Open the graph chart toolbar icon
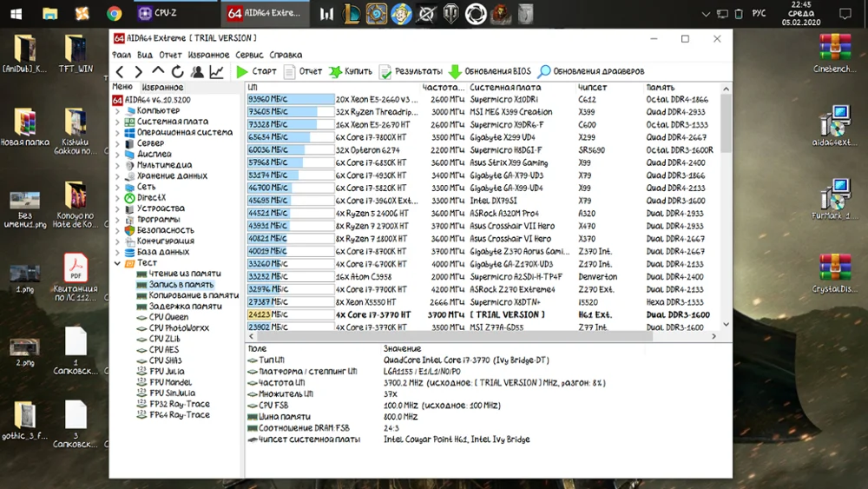This screenshot has width=868, height=489. [x=216, y=71]
